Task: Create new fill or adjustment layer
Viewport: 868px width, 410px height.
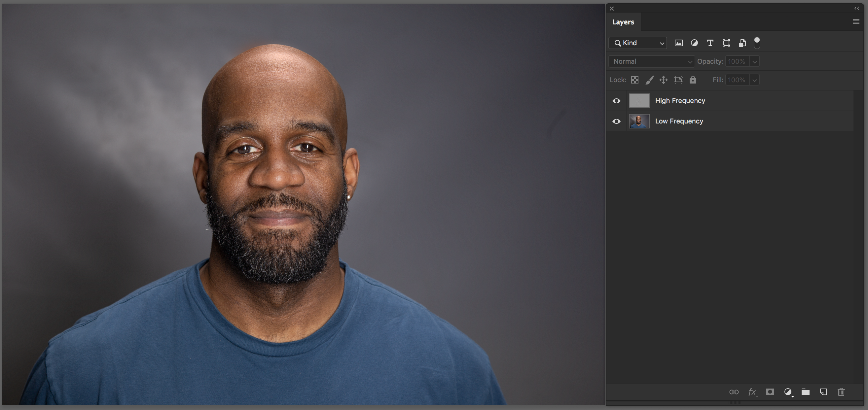Action: pyautogui.click(x=788, y=392)
